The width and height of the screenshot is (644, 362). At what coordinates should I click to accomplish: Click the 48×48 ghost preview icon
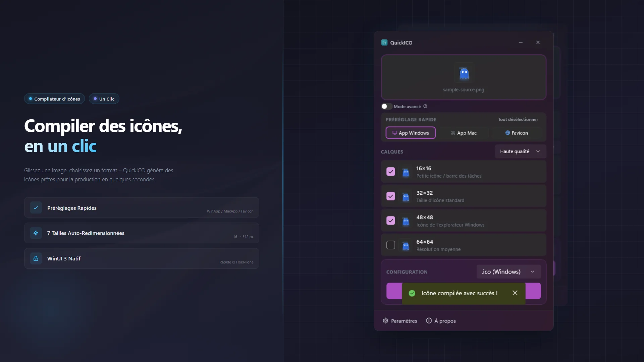coord(406,221)
